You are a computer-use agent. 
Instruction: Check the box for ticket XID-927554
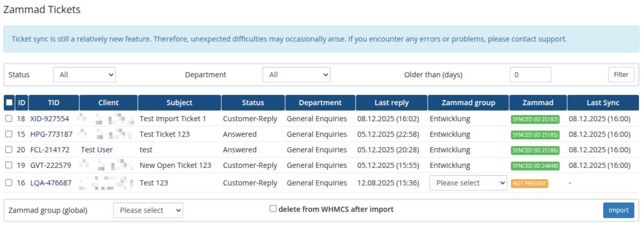tap(9, 119)
